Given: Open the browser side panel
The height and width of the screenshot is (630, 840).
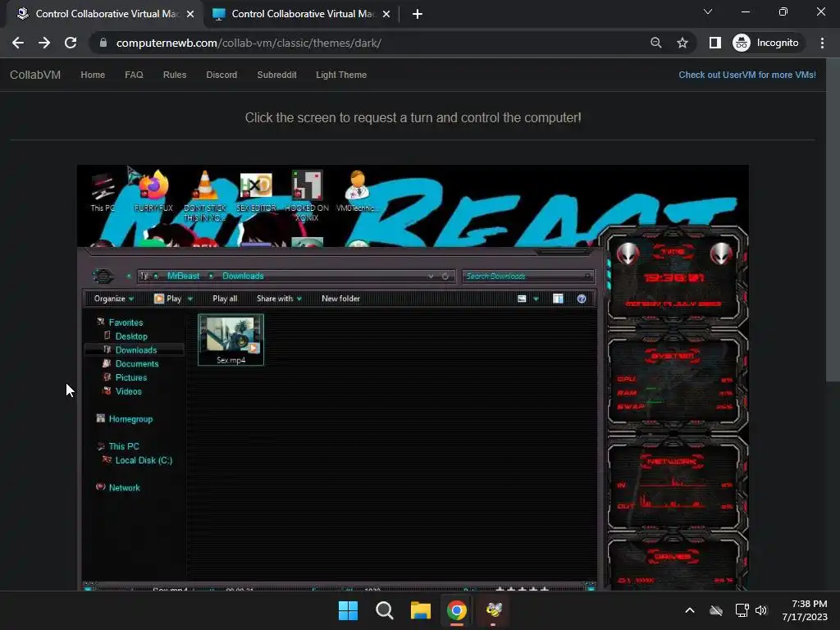Looking at the screenshot, I should click(714, 43).
